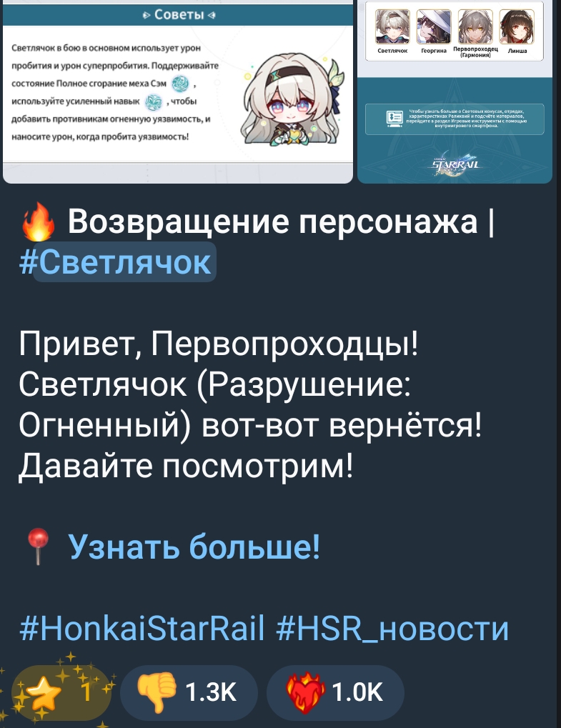Click the Возвращение персонажа title text

[x=272, y=221]
